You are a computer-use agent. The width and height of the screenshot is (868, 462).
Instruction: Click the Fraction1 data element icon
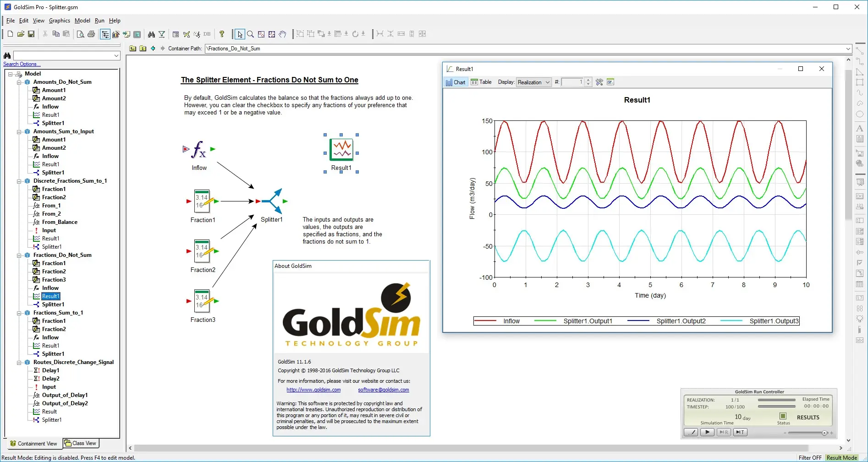pos(202,201)
